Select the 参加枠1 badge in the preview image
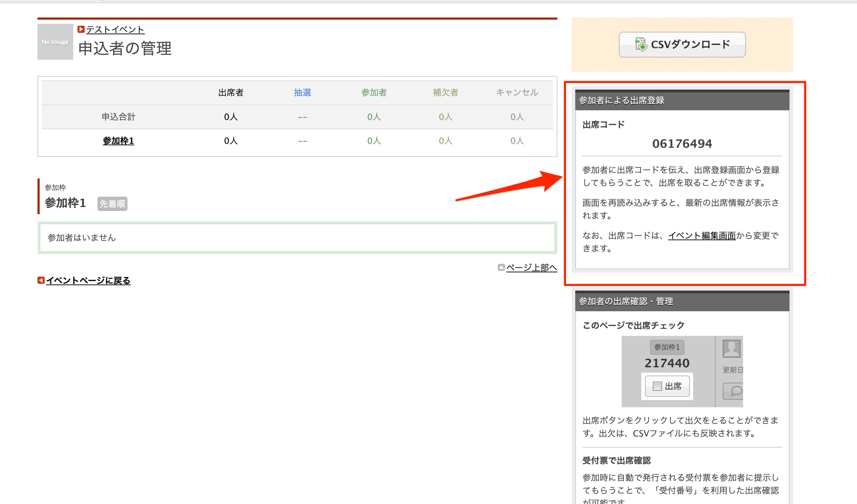857x504 pixels. click(x=667, y=347)
